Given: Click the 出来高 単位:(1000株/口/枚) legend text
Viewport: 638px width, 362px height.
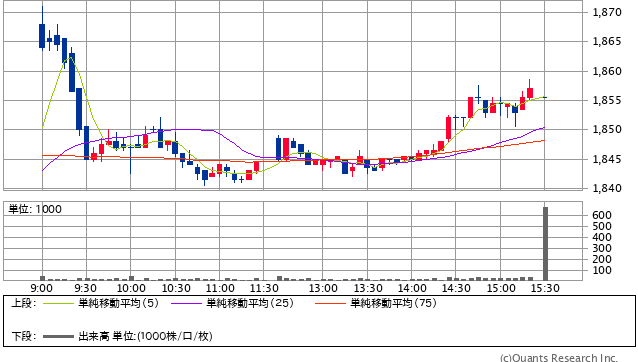Looking at the screenshot, I should coord(145,336).
